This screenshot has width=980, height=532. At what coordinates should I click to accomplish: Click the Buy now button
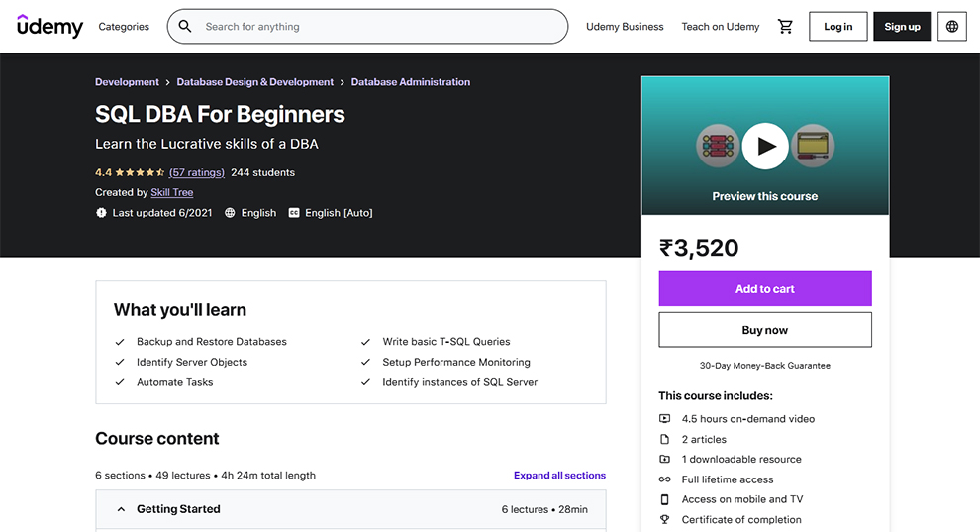pos(765,330)
